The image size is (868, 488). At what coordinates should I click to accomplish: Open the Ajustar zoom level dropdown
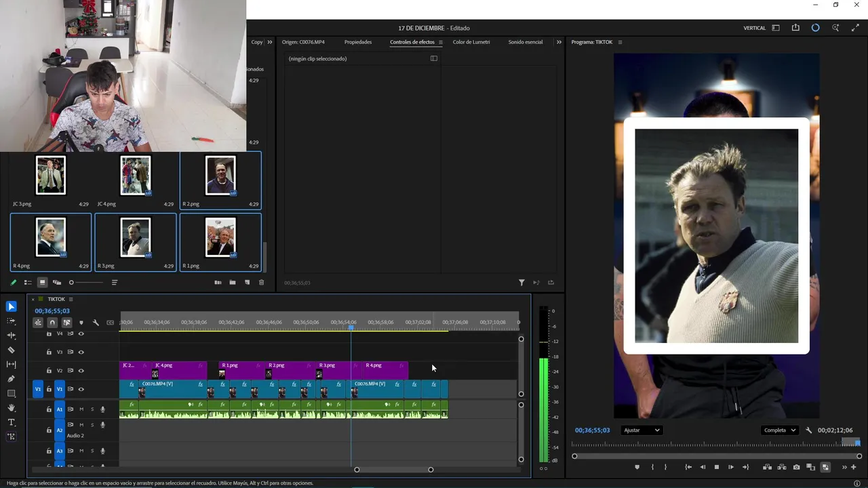tap(642, 430)
